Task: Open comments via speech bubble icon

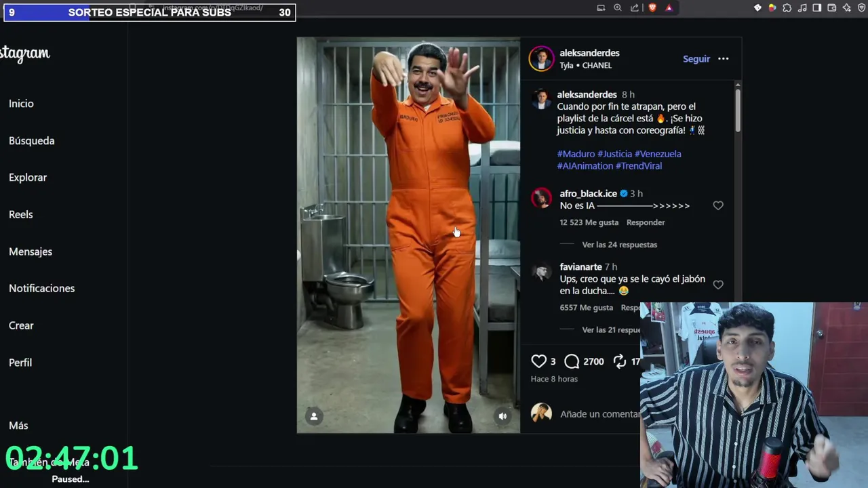Action: click(572, 361)
